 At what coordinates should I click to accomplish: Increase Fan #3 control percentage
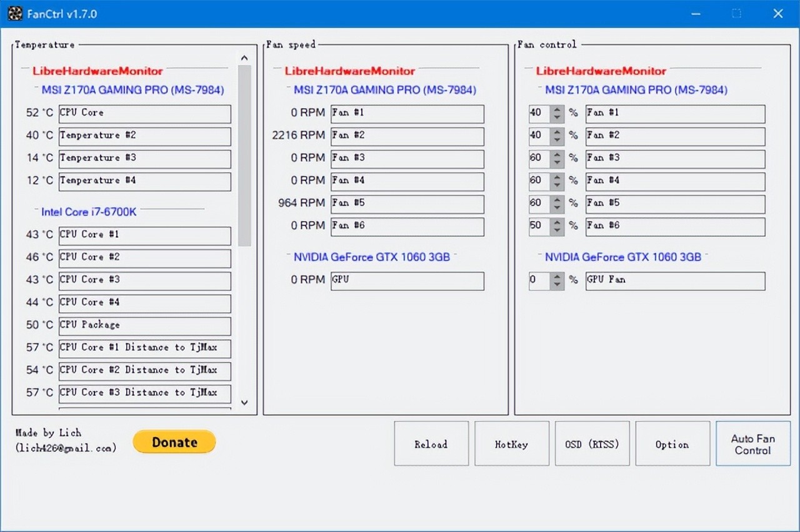557,154
